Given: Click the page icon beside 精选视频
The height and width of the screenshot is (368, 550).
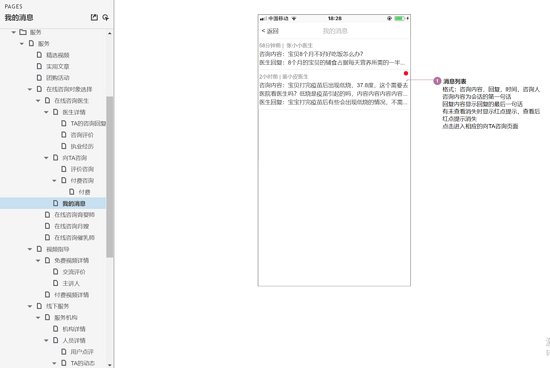Looking at the screenshot, I should pos(39,55).
